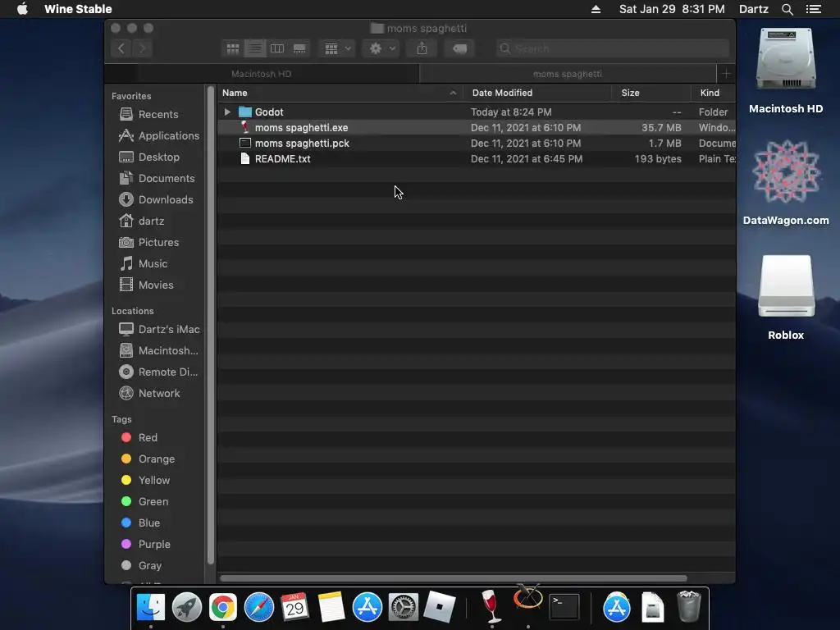Open Recents in the sidebar
The height and width of the screenshot is (630, 840).
[x=158, y=114]
